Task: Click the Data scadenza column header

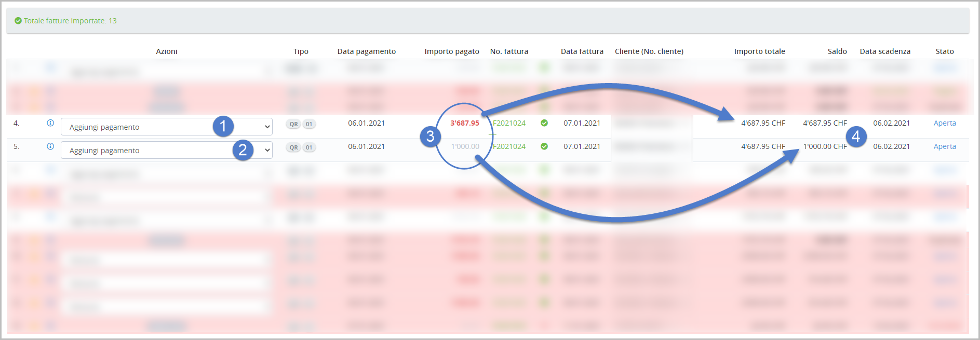Action: point(885,51)
